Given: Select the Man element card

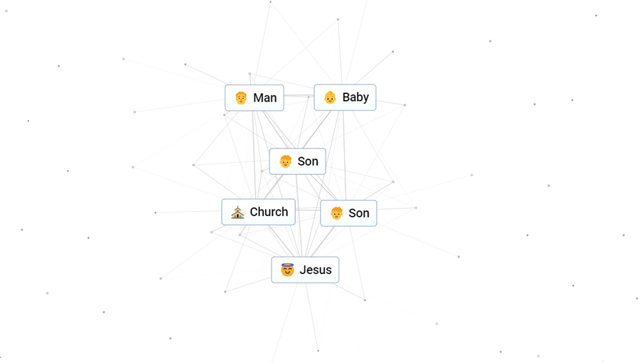Looking at the screenshot, I should point(254,98).
